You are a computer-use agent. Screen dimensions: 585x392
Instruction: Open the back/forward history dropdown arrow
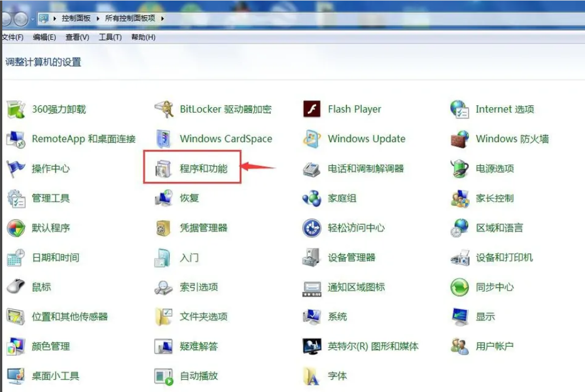click(x=32, y=19)
